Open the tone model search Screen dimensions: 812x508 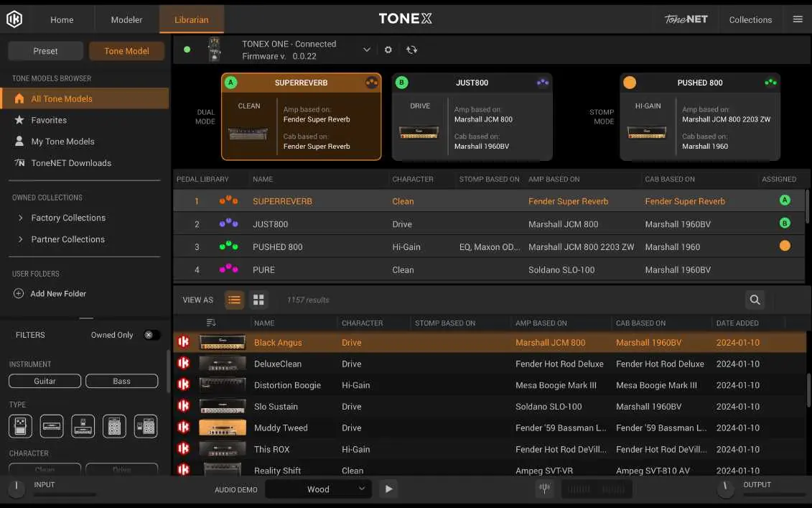(x=755, y=300)
